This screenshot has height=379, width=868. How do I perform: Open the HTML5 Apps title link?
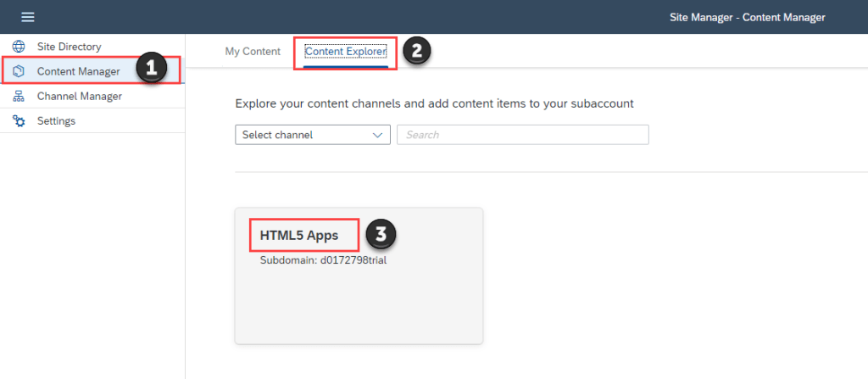[298, 236]
